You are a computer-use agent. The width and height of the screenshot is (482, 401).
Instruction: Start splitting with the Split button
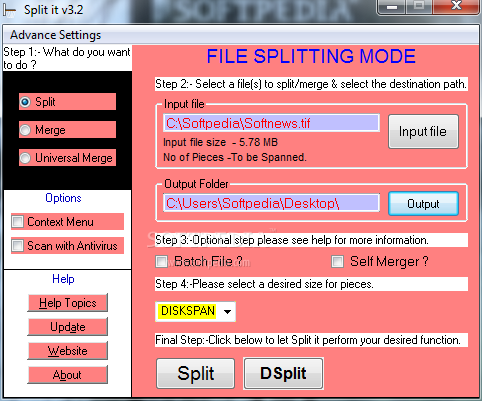[196, 373]
